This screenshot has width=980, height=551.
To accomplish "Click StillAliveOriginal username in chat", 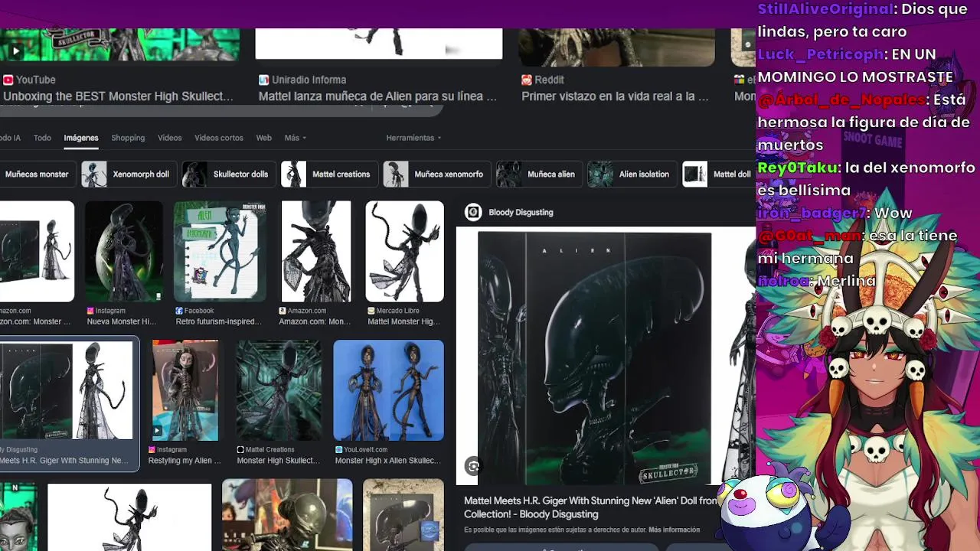I will pyautogui.click(x=825, y=9).
